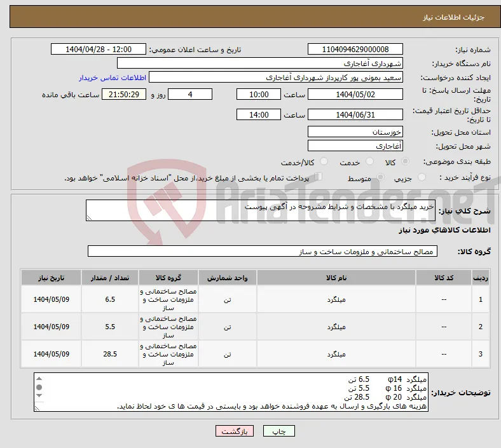Click the delivery city field آغاجاری
The height and width of the screenshot is (448, 501).
355,146
